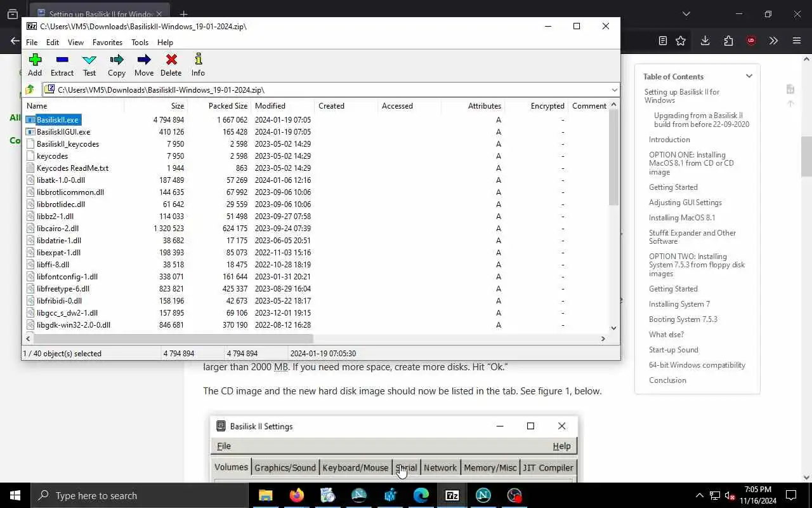Open the Start-up Sound link
Viewport: 812px width, 508px height.
pyautogui.click(x=674, y=350)
